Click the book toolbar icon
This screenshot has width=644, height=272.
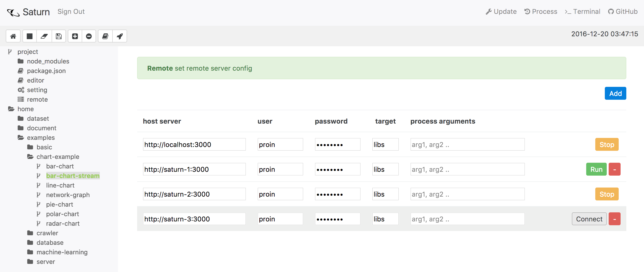105,36
